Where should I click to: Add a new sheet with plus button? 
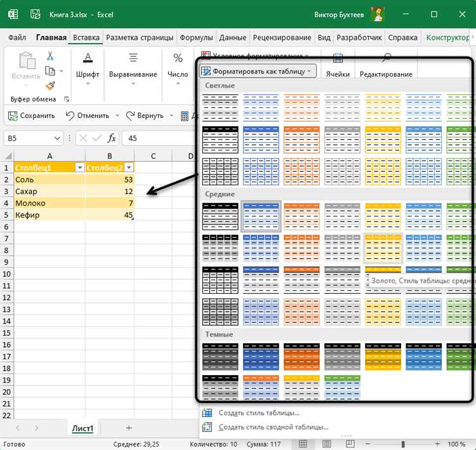129,428
